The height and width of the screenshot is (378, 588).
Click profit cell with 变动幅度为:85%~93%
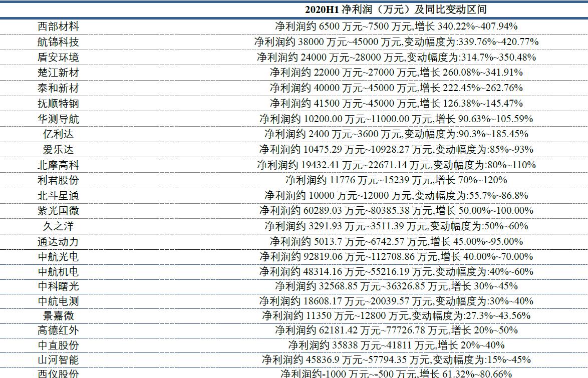click(396, 150)
